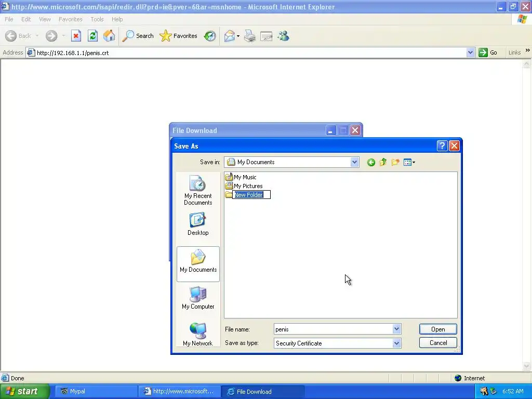
Task: Switch to microsoft.com IE taskbar button
Action: 179,391
